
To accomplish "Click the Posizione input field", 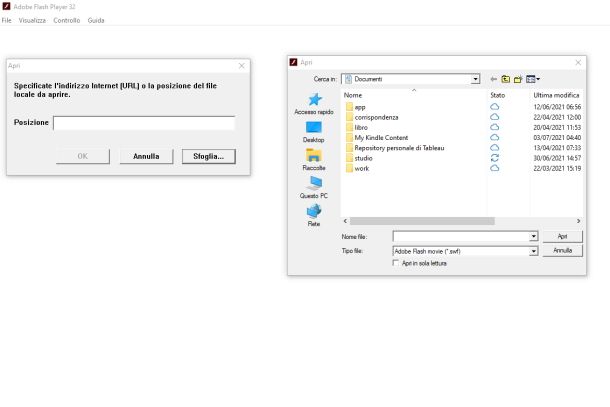I will [x=144, y=123].
